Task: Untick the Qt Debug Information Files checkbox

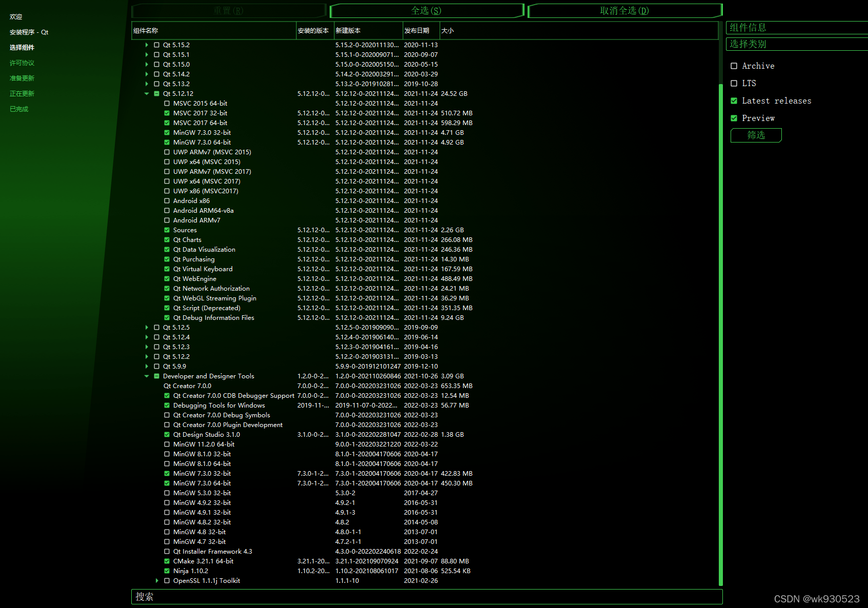Action: (x=167, y=318)
